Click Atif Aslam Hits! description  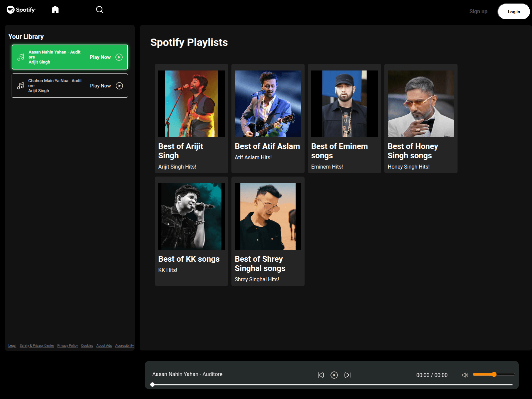point(253,157)
